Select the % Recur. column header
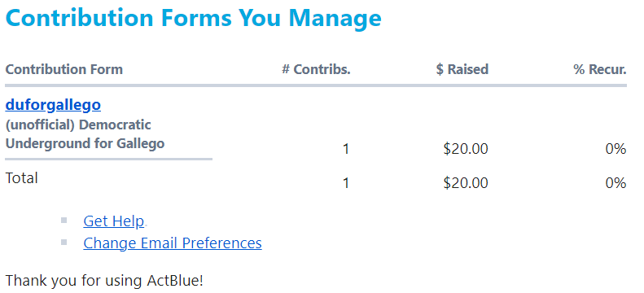644x293 pixels. (x=600, y=69)
